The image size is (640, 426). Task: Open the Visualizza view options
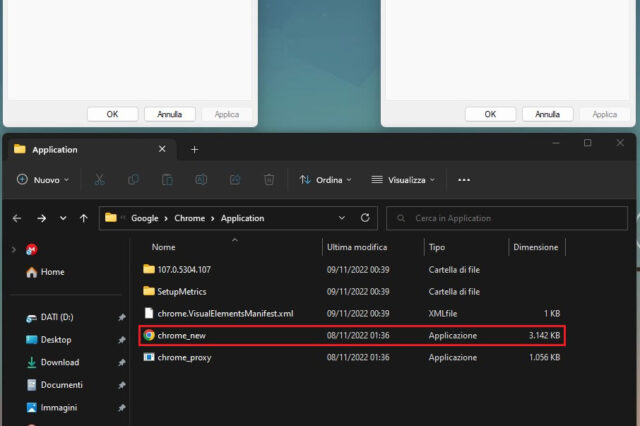(404, 180)
